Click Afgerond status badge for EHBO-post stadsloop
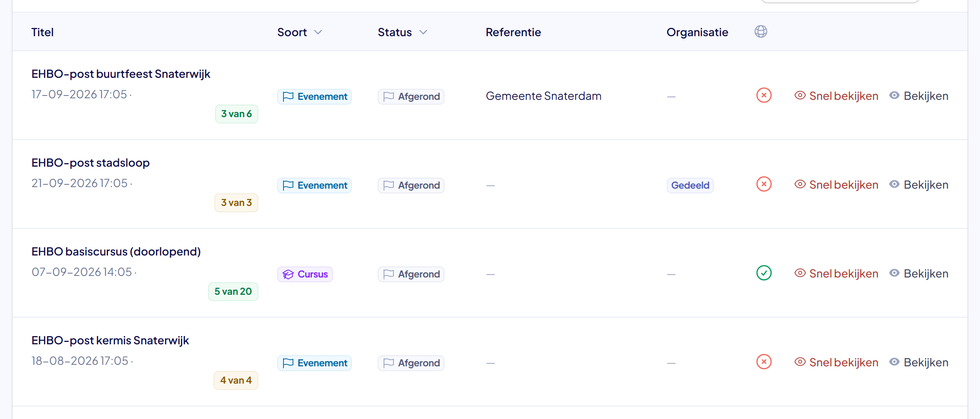 [x=411, y=186]
